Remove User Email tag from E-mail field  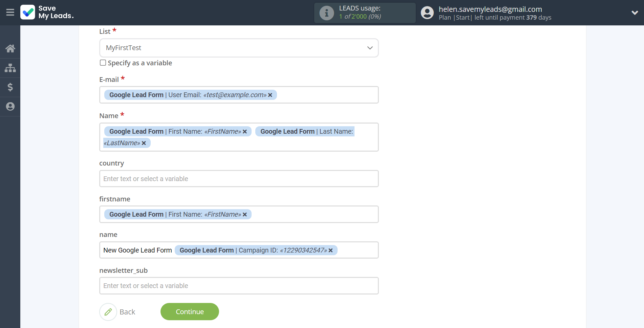270,95
